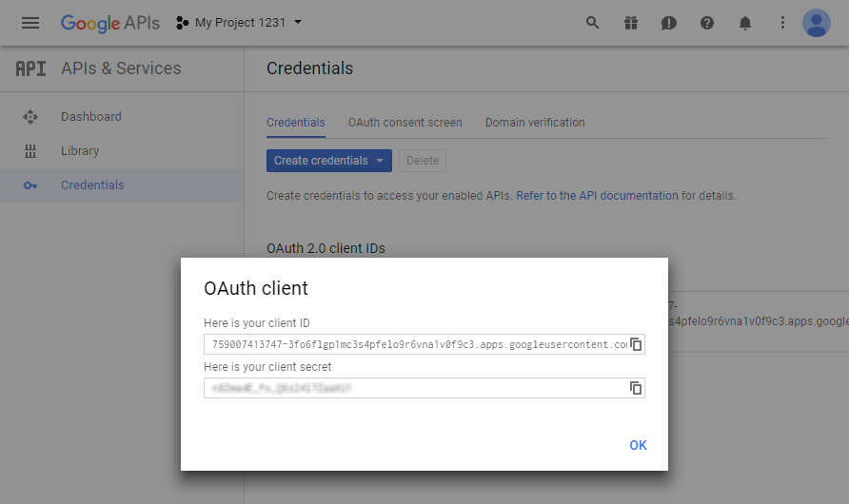This screenshot has height=504, width=849.
Task: Open the Create credentials dropdown
Action: coord(329,161)
